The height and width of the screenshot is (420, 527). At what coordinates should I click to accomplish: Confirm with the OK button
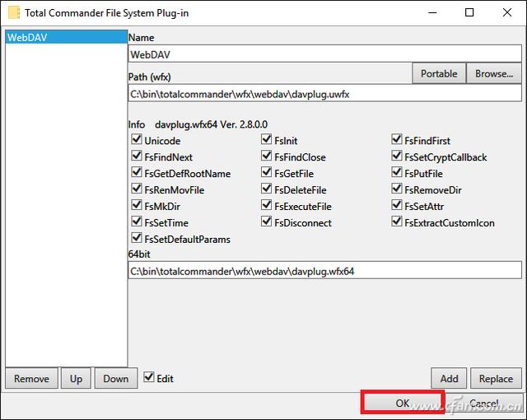coord(403,403)
